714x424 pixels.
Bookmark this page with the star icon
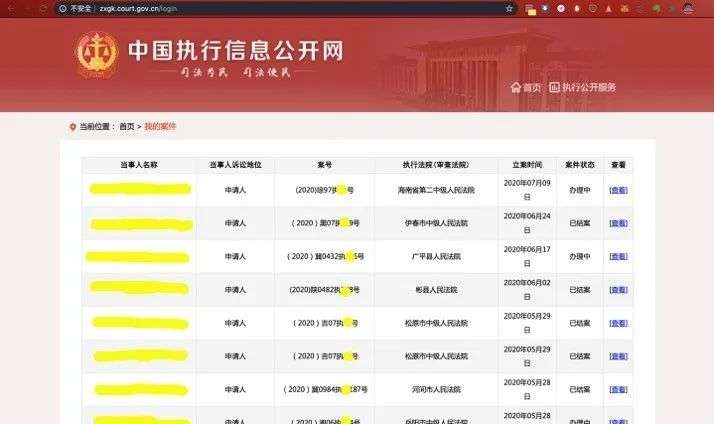tap(509, 9)
